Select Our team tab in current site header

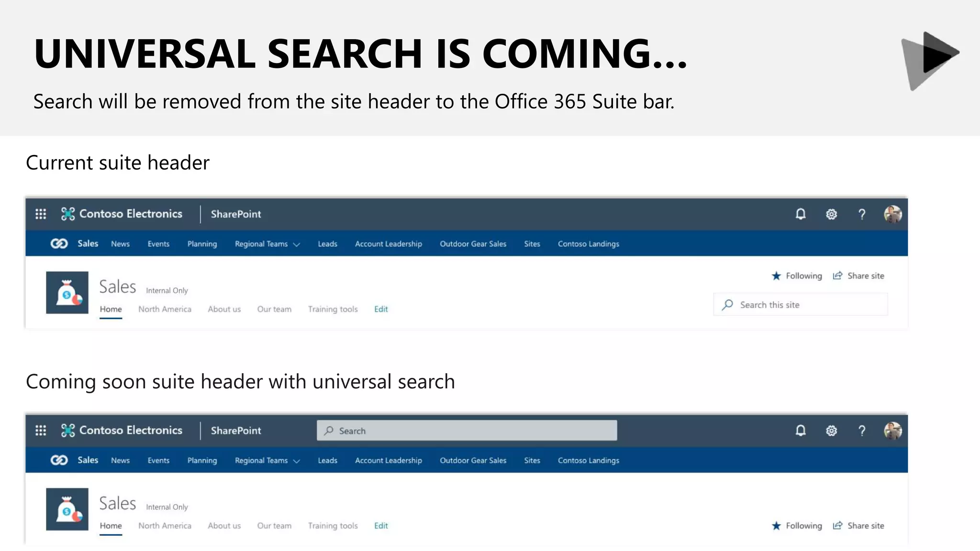[x=274, y=309]
